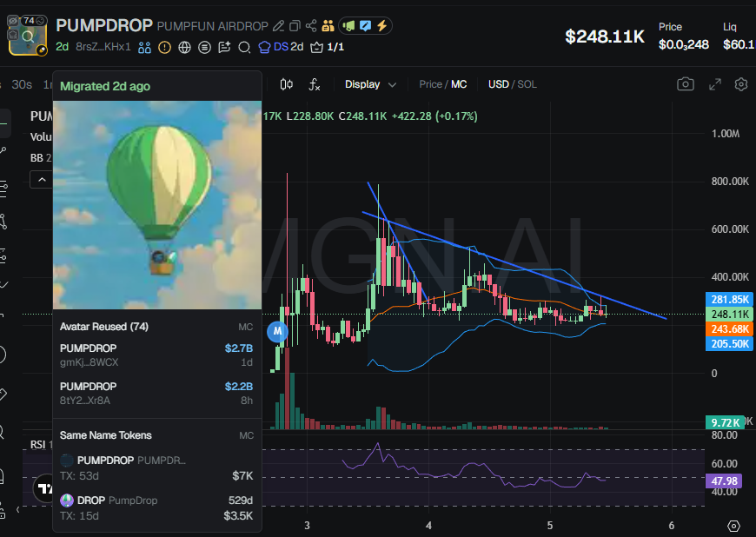Image resolution: width=756 pixels, height=537 pixels.
Task: Switch chart to MC mode
Action: point(459,84)
